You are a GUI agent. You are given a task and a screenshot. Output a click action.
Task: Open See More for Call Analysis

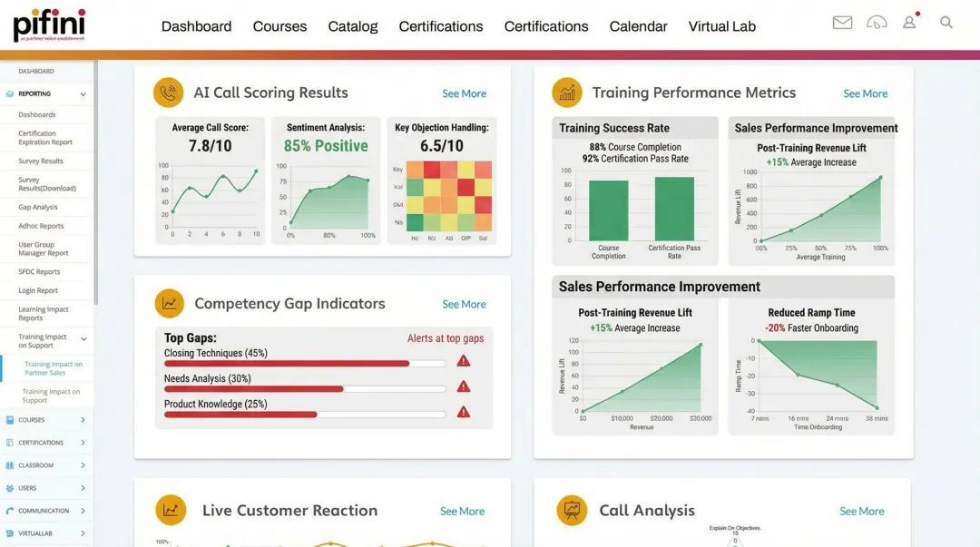(861, 511)
